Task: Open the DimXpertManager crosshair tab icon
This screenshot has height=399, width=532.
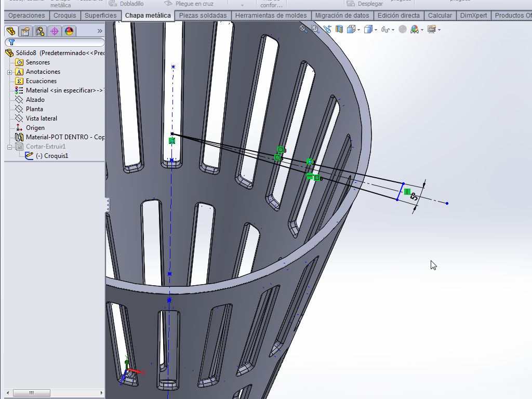Action: click(x=55, y=31)
